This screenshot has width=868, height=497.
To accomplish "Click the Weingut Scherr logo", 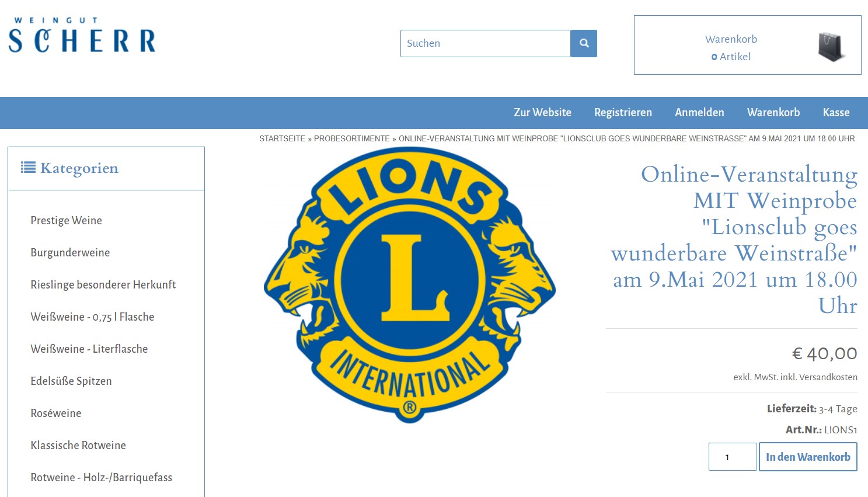I will [82, 35].
